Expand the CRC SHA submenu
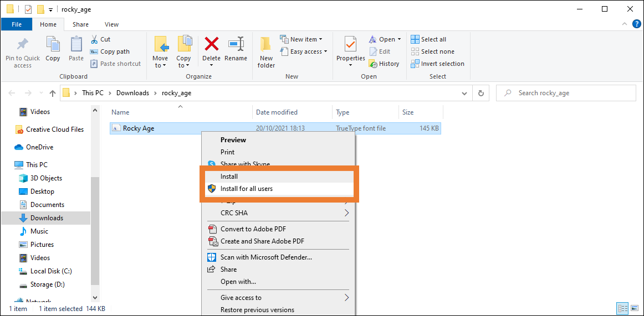 point(346,213)
